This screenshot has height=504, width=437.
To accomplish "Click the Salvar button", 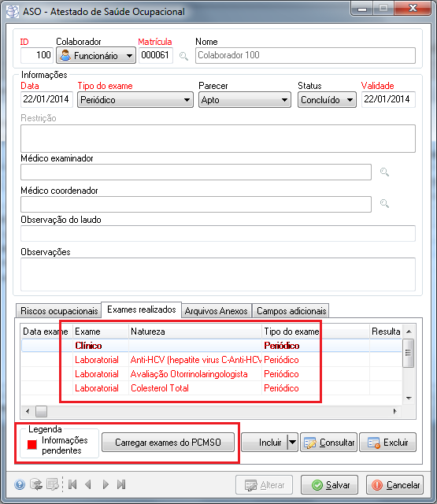I will [329, 485].
